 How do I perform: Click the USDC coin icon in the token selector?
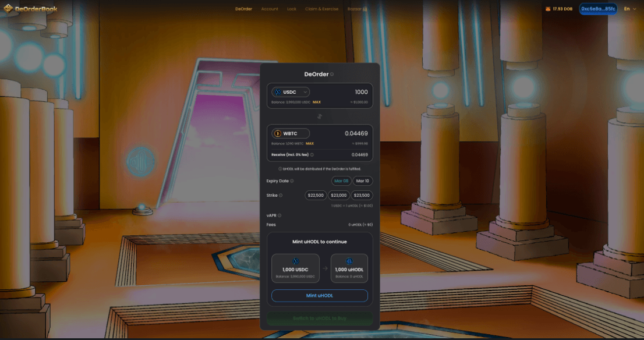point(278,92)
